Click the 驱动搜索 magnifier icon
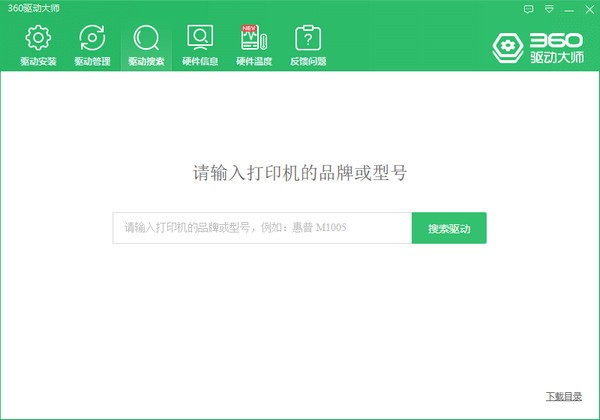The width and height of the screenshot is (600, 420). pos(146,39)
